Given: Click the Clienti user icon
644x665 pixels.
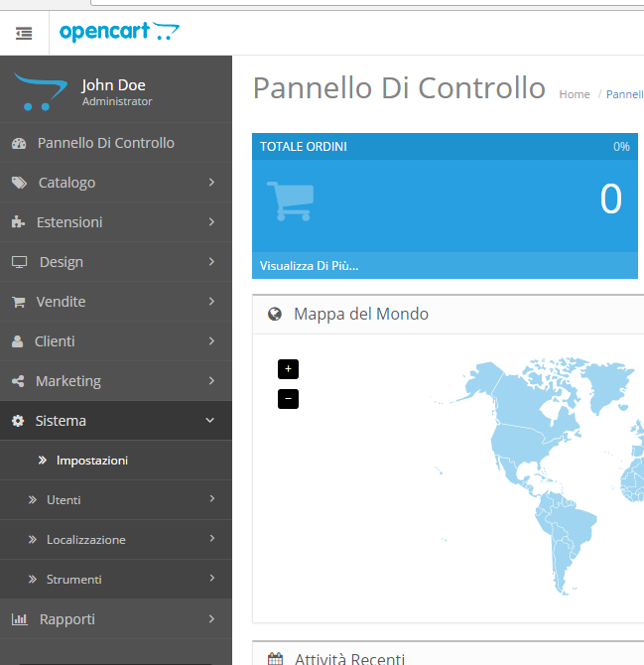Looking at the screenshot, I should point(18,341).
